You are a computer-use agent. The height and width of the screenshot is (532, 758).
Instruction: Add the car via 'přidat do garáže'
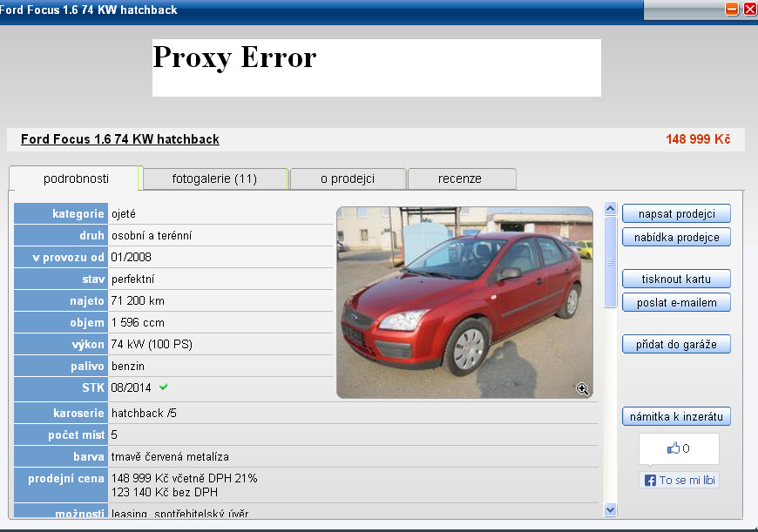(x=676, y=344)
